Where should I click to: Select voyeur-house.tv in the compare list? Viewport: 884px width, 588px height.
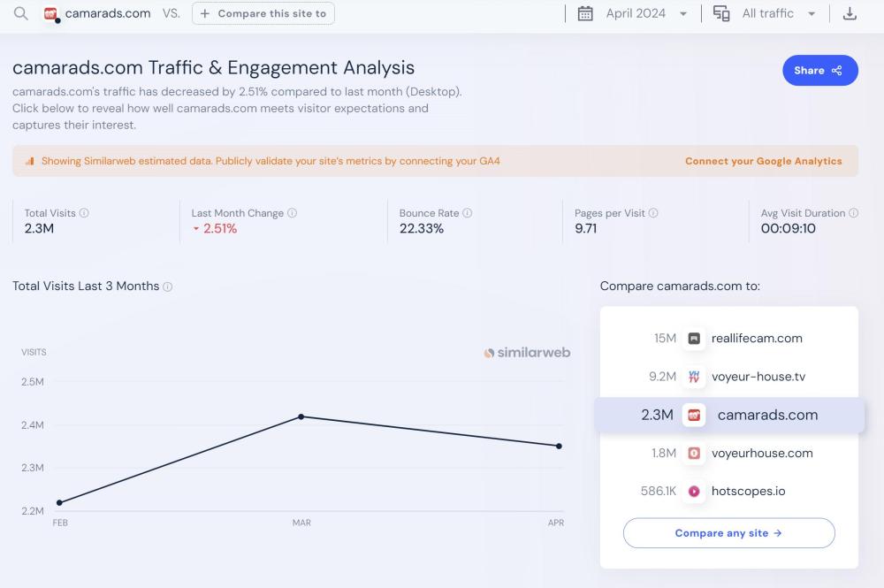pos(758,377)
